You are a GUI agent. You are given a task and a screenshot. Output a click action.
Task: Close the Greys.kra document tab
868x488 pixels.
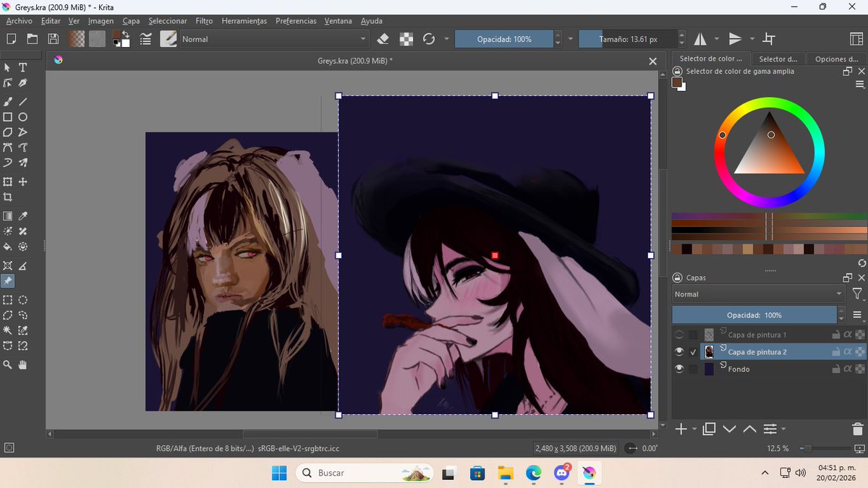653,61
